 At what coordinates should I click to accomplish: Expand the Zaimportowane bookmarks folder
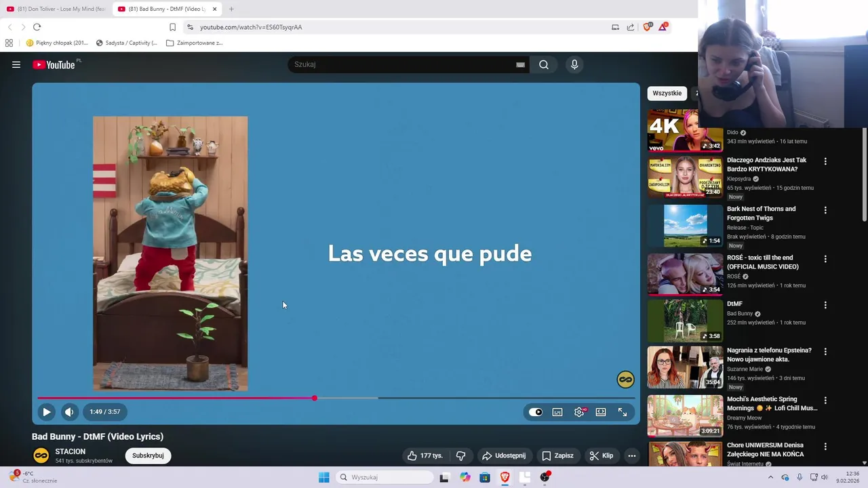pyautogui.click(x=194, y=43)
